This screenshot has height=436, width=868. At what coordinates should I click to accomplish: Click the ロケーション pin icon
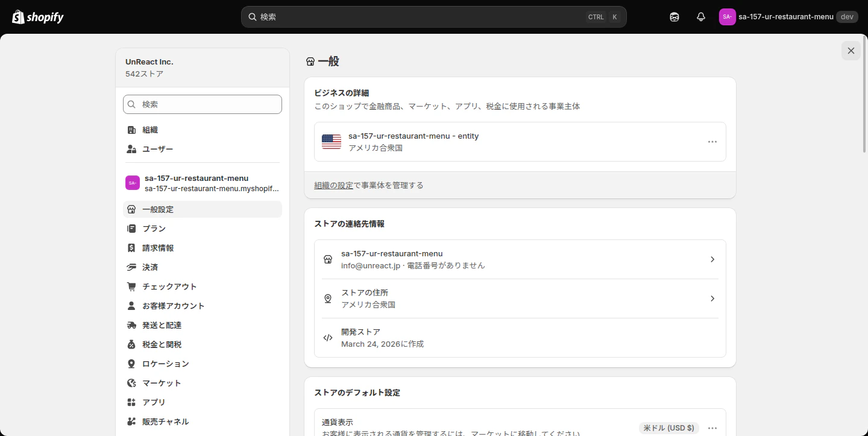[131, 364]
